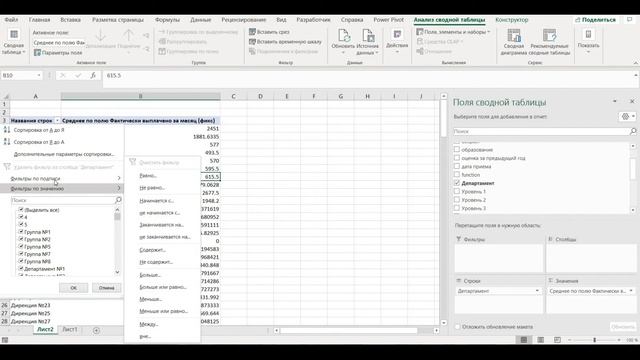Click Вставить срез icon

click(x=252, y=31)
